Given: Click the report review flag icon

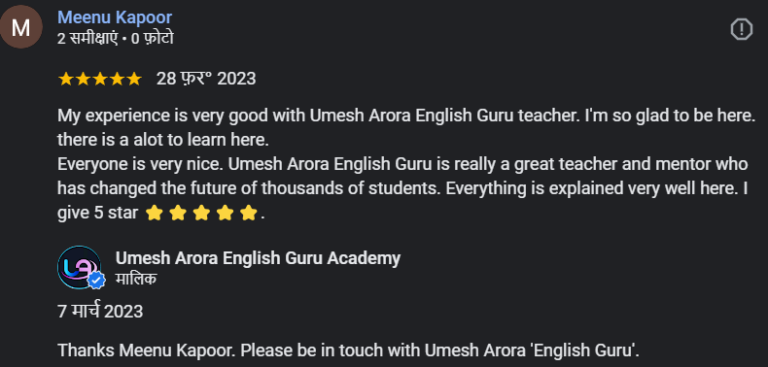Looking at the screenshot, I should [x=741, y=30].
